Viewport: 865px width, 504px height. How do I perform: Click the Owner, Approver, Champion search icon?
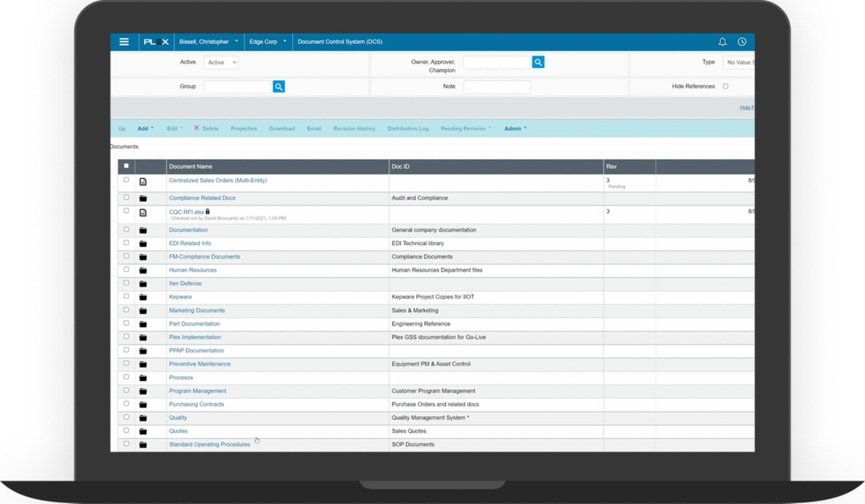[x=538, y=62]
